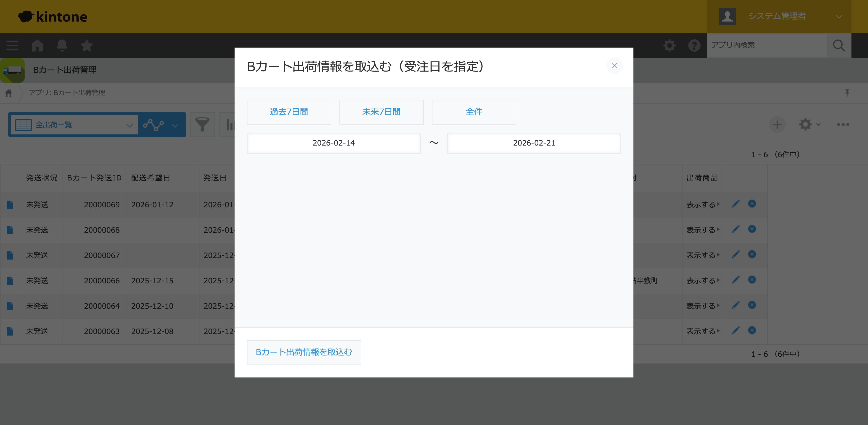Click the 過去7日間 button
Viewport: 868px width, 425px height.
pos(289,112)
